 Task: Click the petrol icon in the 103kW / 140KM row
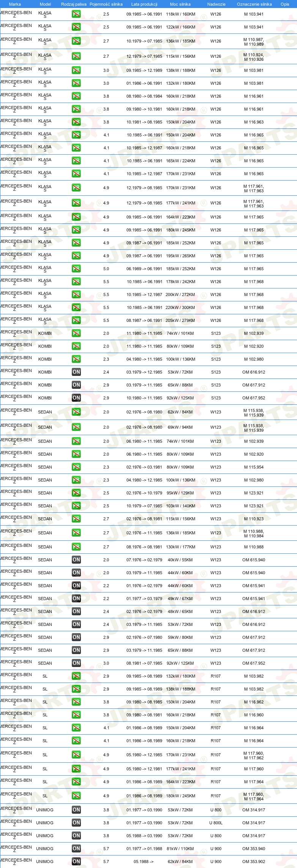(x=76, y=506)
